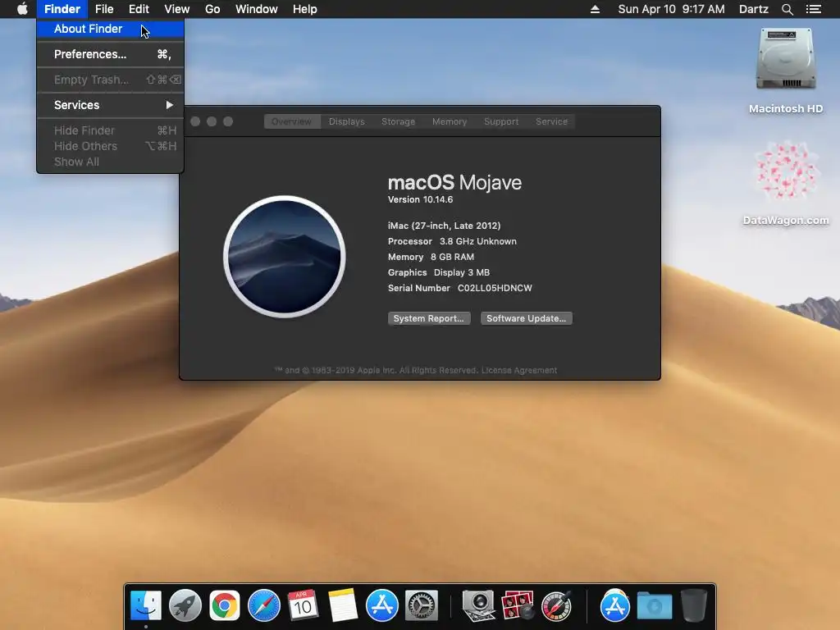This screenshot has height=630, width=840.
Task: Open Applications stack beside Downloads folder
Action: pos(614,605)
